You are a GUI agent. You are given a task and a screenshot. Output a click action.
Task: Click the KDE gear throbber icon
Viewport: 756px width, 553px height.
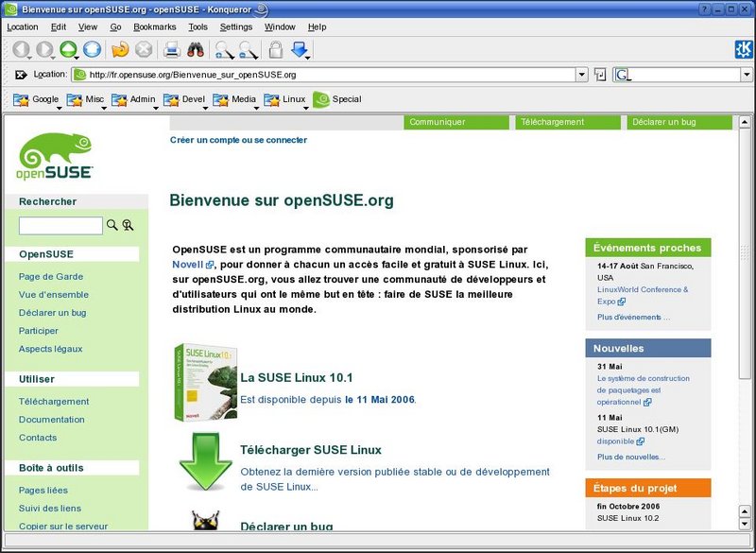tap(743, 49)
